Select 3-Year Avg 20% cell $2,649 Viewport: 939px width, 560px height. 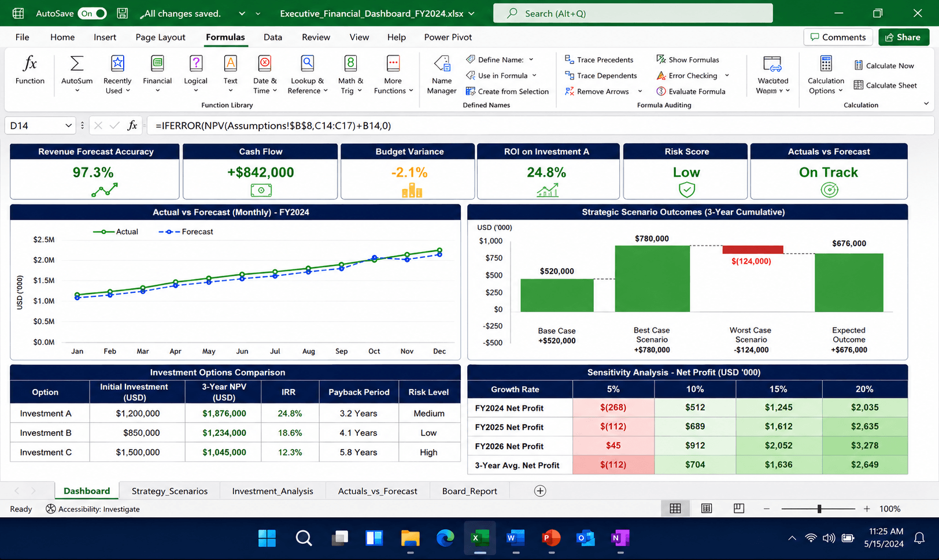click(864, 465)
